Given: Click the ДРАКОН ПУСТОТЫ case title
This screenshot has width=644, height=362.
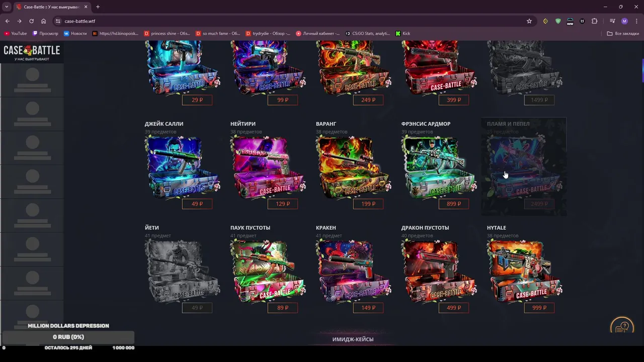Looking at the screenshot, I should (425, 228).
